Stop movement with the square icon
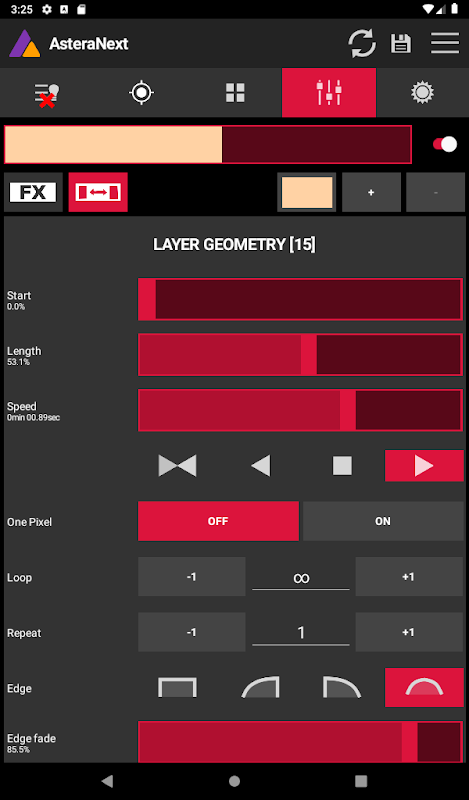This screenshot has height=800, width=469. [342, 466]
